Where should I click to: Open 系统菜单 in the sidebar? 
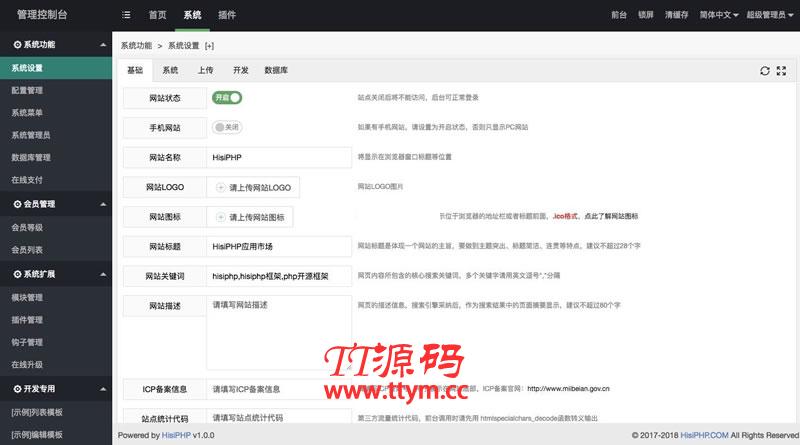click(x=56, y=113)
